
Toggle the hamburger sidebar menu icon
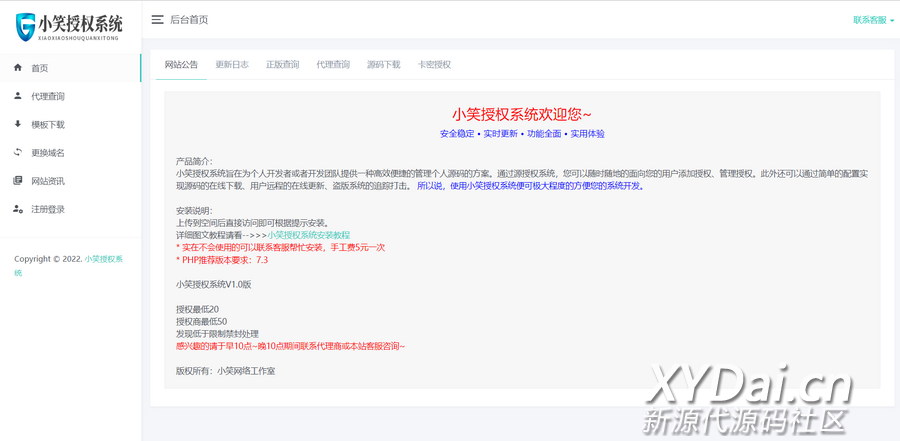(x=157, y=19)
